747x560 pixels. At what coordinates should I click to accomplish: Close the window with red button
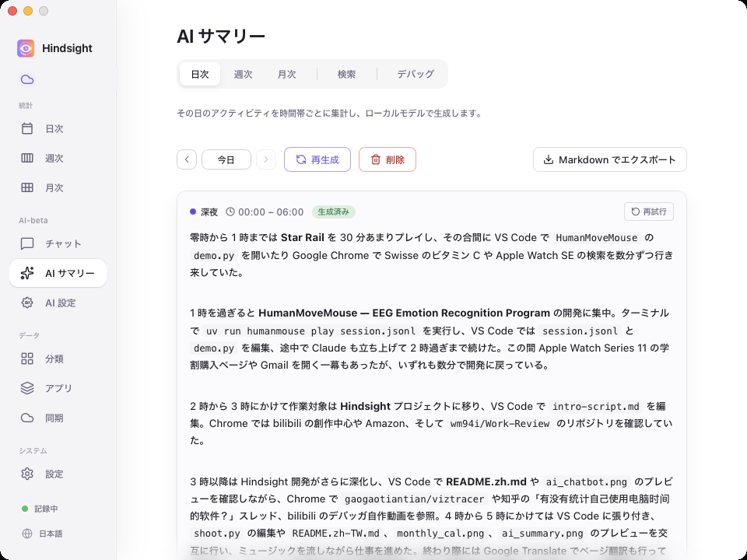13,11
